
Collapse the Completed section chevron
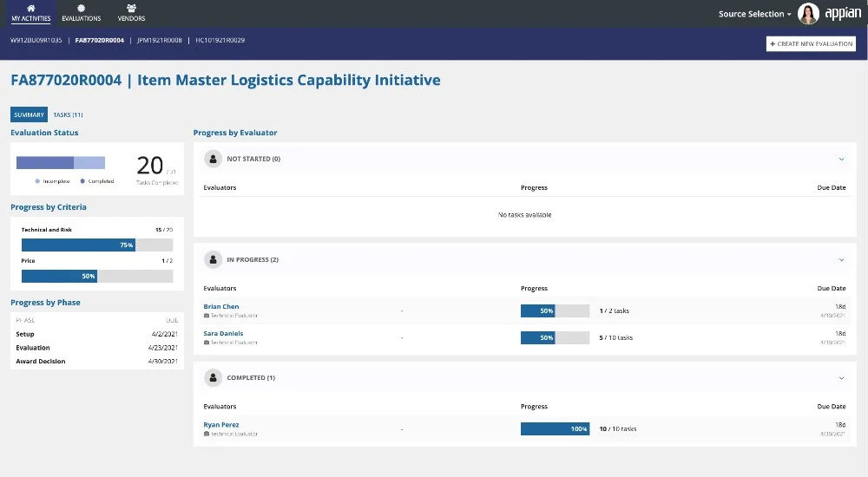tap(841, 378)
